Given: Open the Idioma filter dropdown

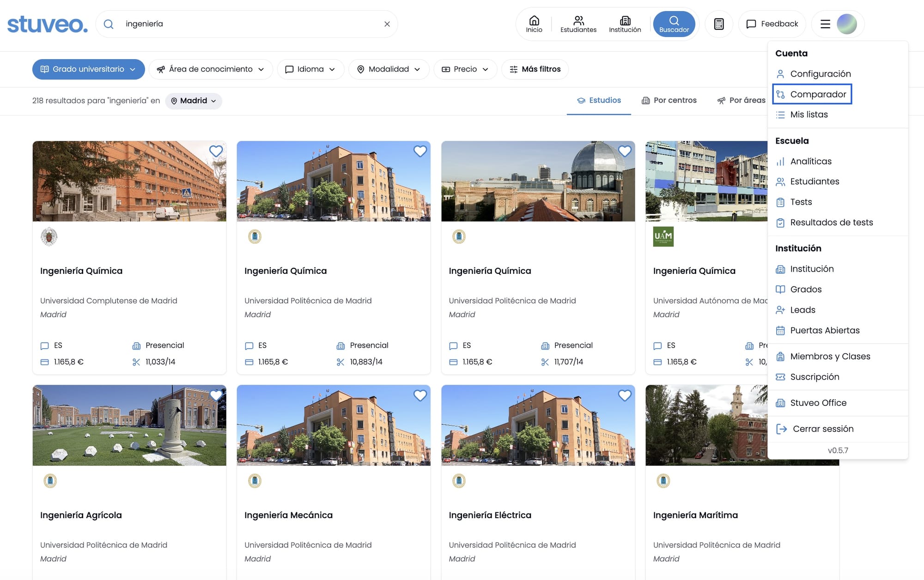Looking at the screenshot, I should 310,69.
